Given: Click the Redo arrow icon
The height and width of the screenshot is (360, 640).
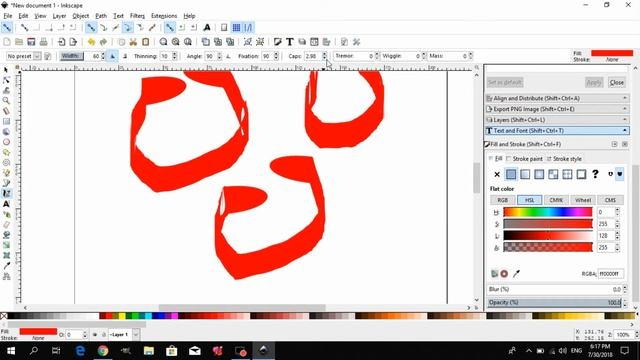Looking at the screenshot, I should 103,42.
